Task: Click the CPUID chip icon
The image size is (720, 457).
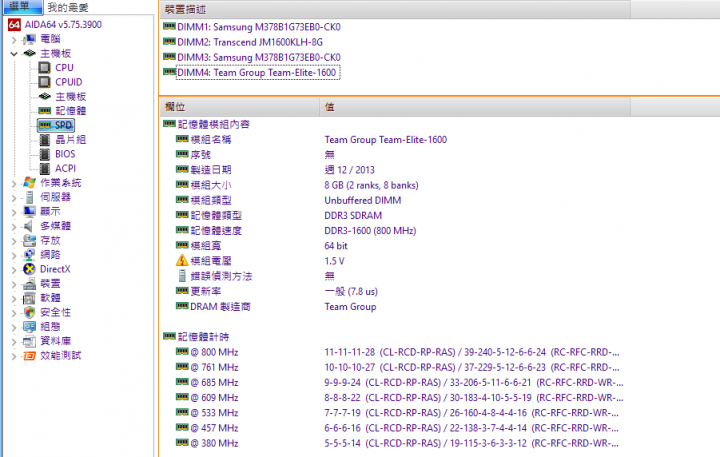Action: 45,82
